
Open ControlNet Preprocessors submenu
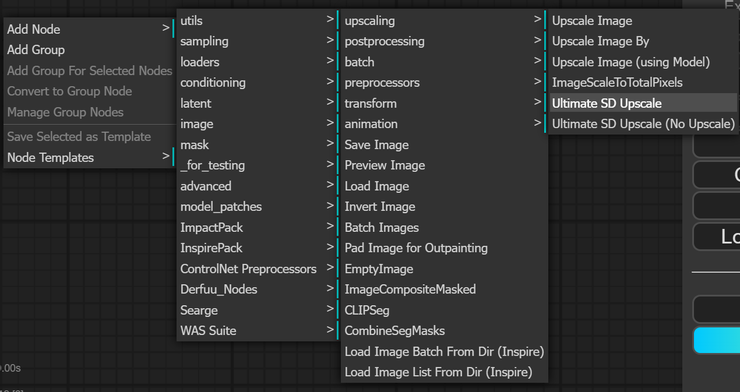pyautogui.click(x=258, y=268)
